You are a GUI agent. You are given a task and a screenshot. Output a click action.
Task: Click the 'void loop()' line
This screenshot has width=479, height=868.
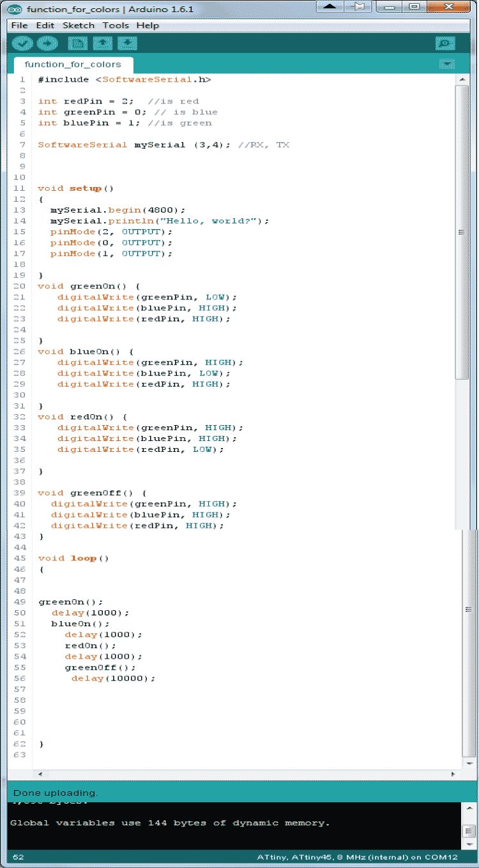pyautogui.click(x=73, y=558)
